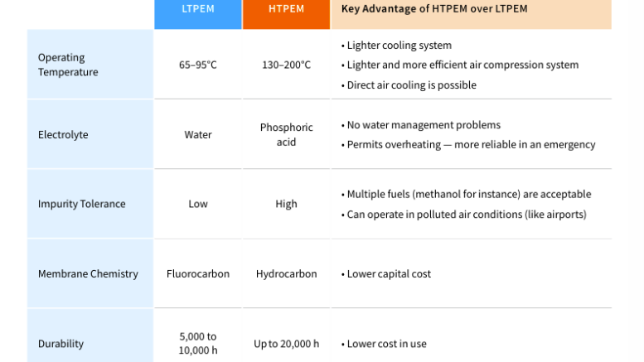The height and width of the screenshot is (362, 644).
Task: Click the Lower cost in use text
Action: [x=386, y=343]
